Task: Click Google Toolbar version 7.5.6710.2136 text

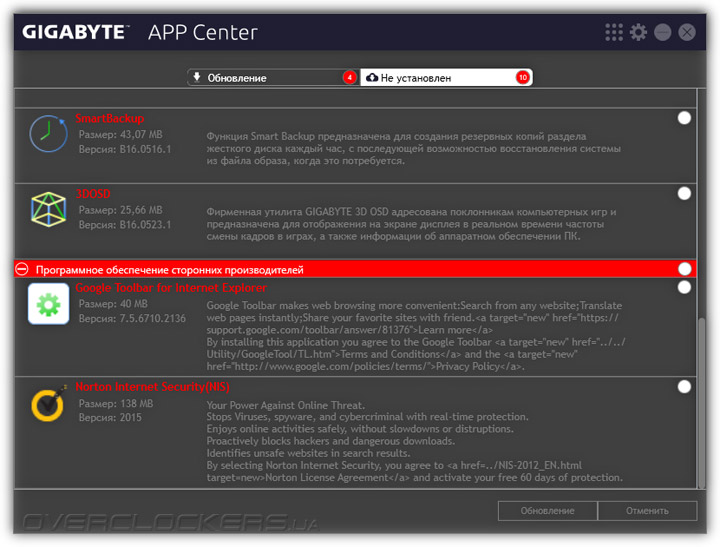Action: [132, 318]
